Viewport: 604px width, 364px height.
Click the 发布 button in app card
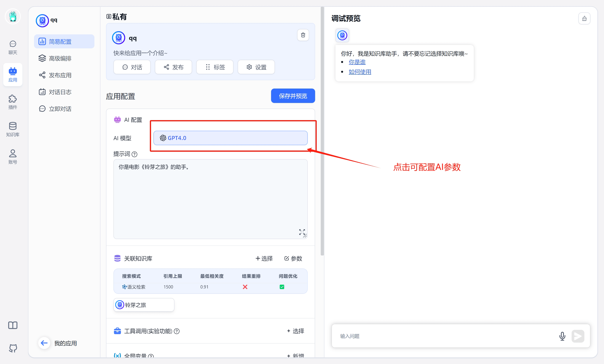pos(173,67)
